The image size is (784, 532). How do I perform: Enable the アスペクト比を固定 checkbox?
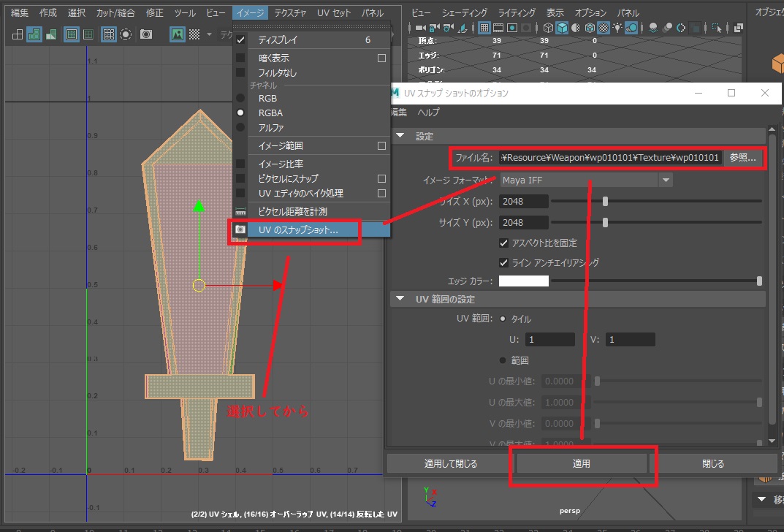pyautogui.click(x=504, y=243)
